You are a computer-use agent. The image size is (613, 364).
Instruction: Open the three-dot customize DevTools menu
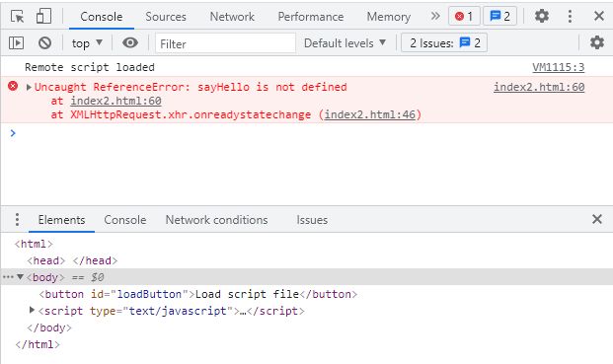(570, 16)
